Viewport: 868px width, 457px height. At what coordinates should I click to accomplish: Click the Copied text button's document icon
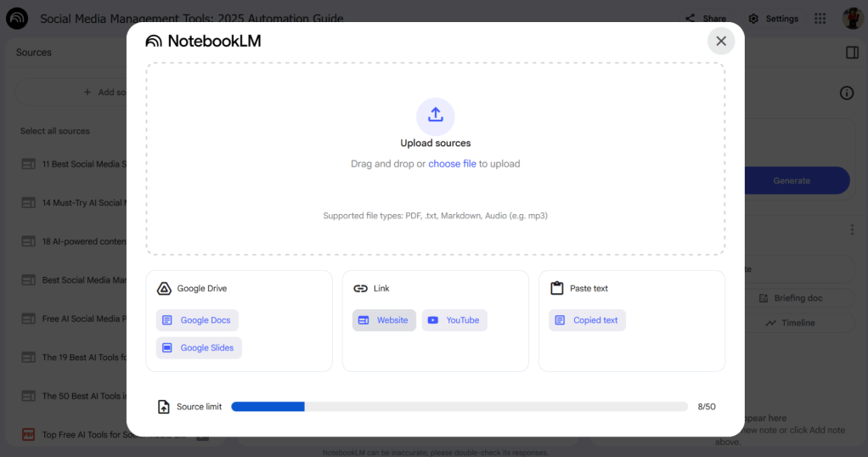point(560,320)
